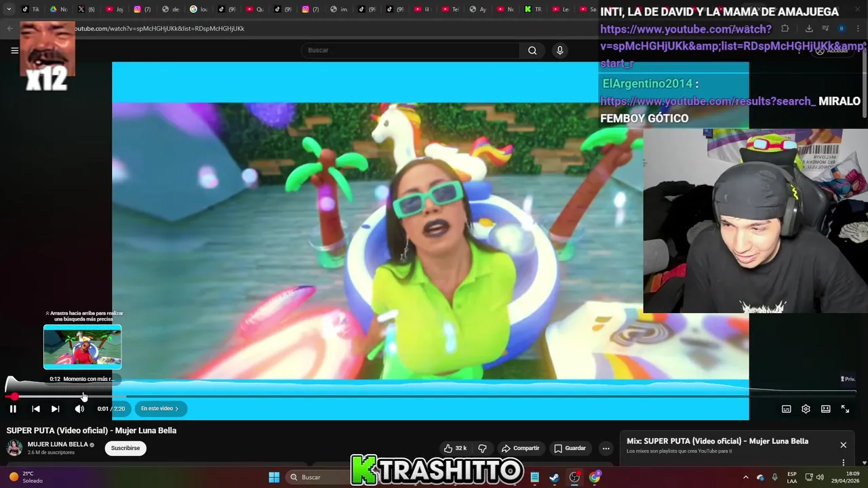Mute the video volume speaker icon
The image size is (868, 488).
79,409
